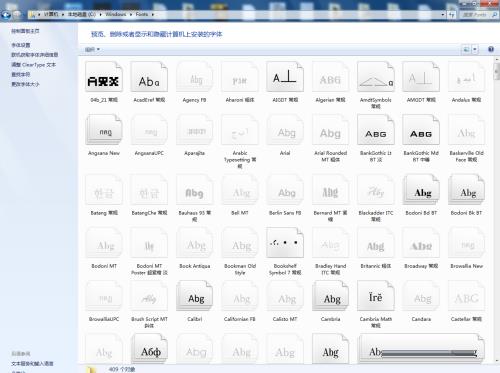The image size is (500, 373).
Task: Click the back navigation arrow button
Action: click(6, 14)
